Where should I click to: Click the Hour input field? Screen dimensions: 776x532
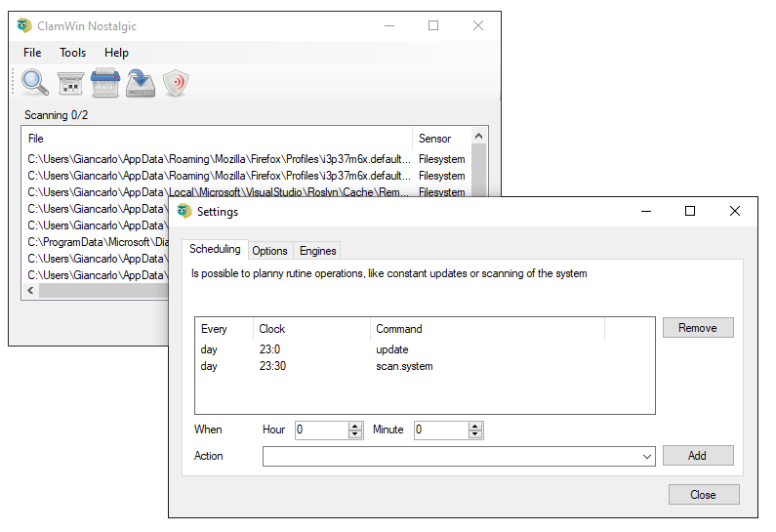(x=322, y=430)
